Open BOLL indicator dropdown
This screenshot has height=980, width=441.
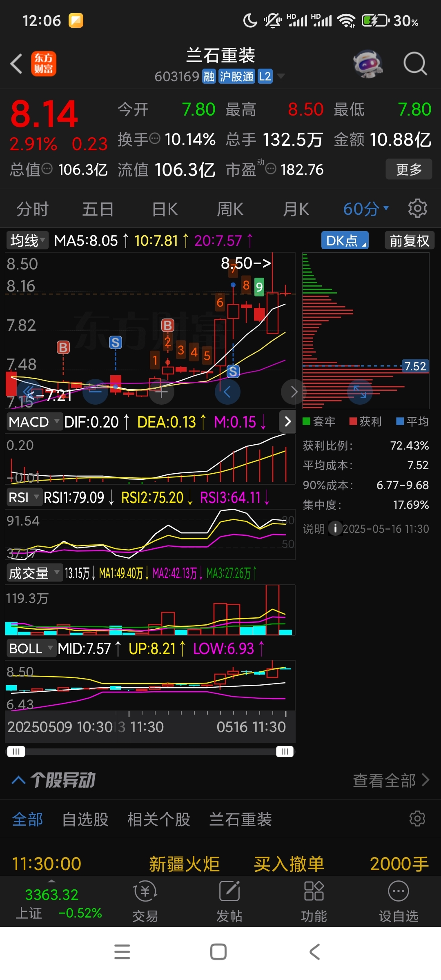point(31,648)
